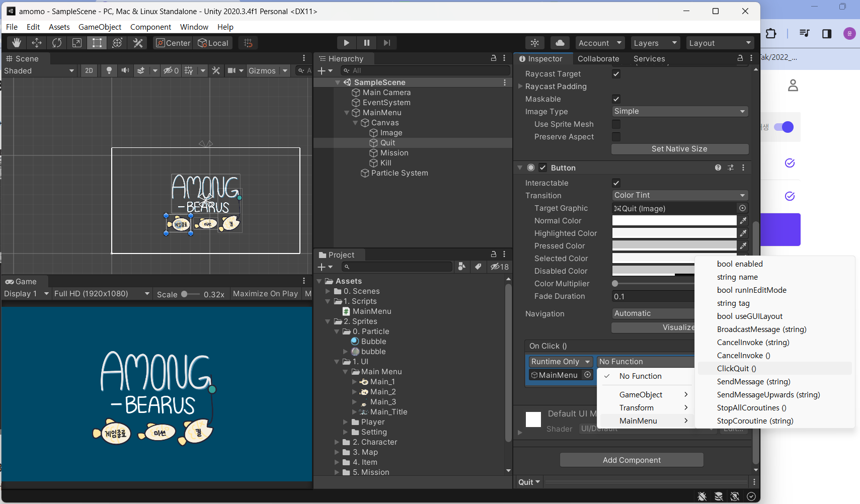The width and height of the screenshot is (860, 504).
Task: Switch to the Collaborate tab
Action: click(598, 58)
